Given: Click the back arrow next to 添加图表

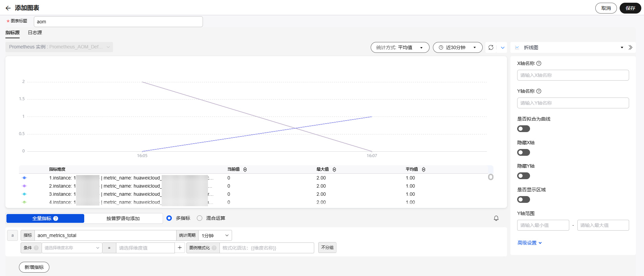Looking at the screenshot, I should [8, 8].
